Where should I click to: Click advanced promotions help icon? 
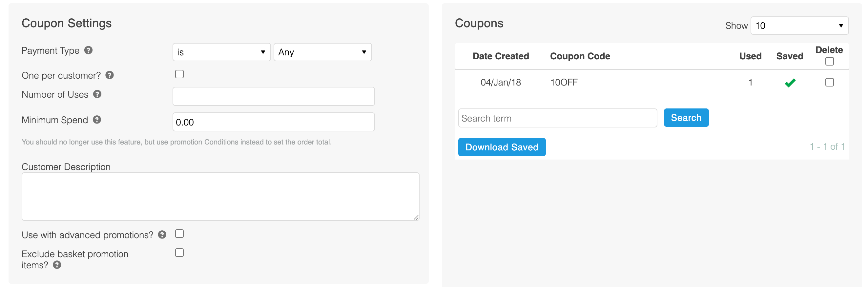point(162,235)
